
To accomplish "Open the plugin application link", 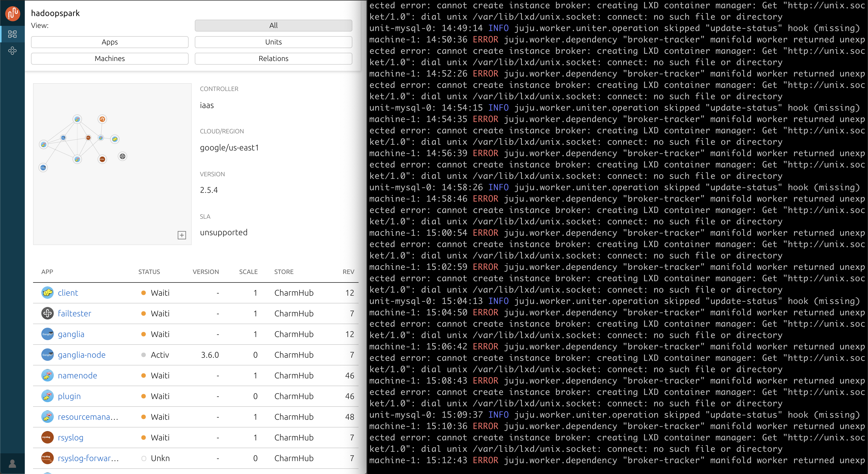I will point(69,396).
